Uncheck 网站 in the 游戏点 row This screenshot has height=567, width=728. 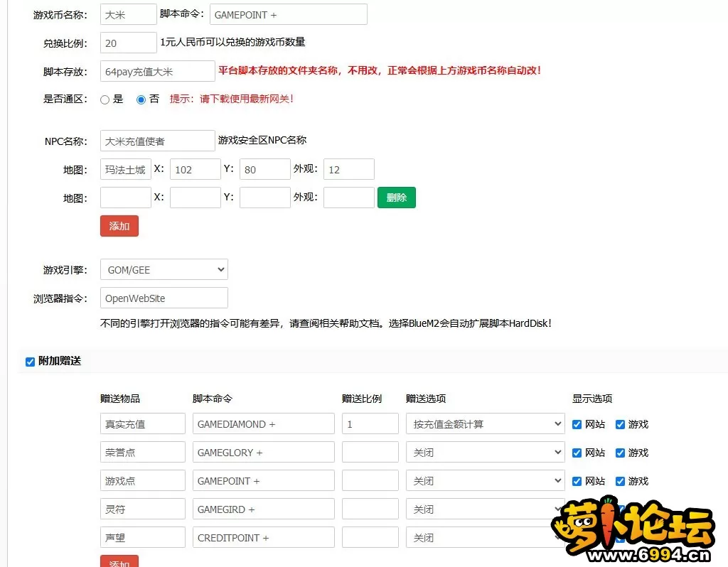point(577,481)
